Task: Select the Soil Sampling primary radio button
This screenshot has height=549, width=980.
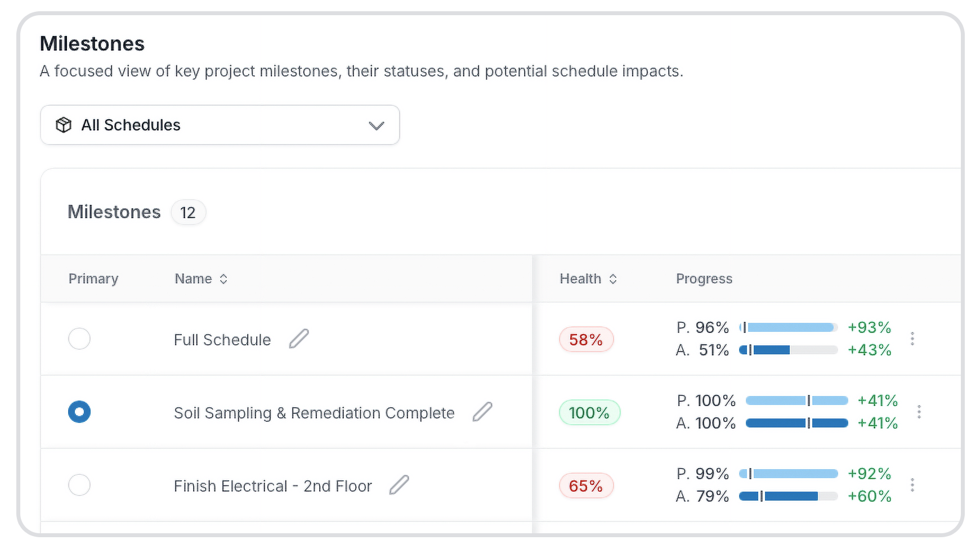Action: [79, 412]
